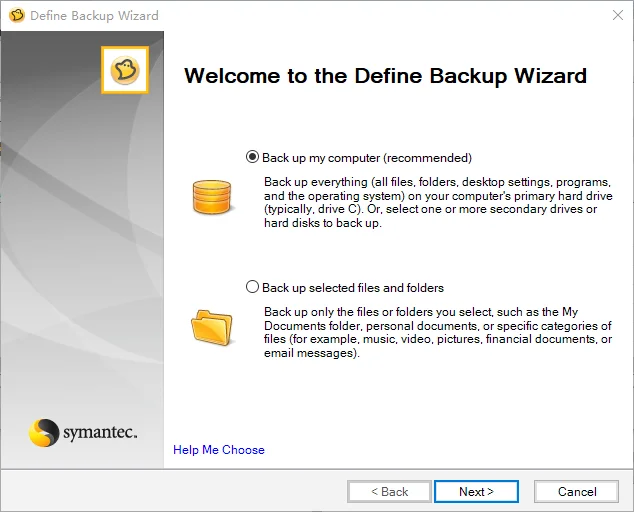Click the Welcome to the Define Backup Wizard heading

tap(385, 76)
